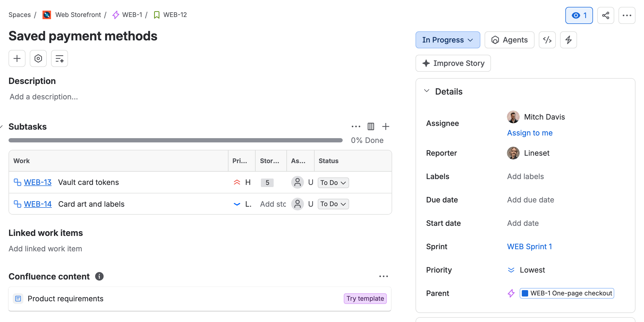Image resolution: width=644 pixels, height=322 pixels.
Task: Click the Confluence content info icon
Action: 99,276
